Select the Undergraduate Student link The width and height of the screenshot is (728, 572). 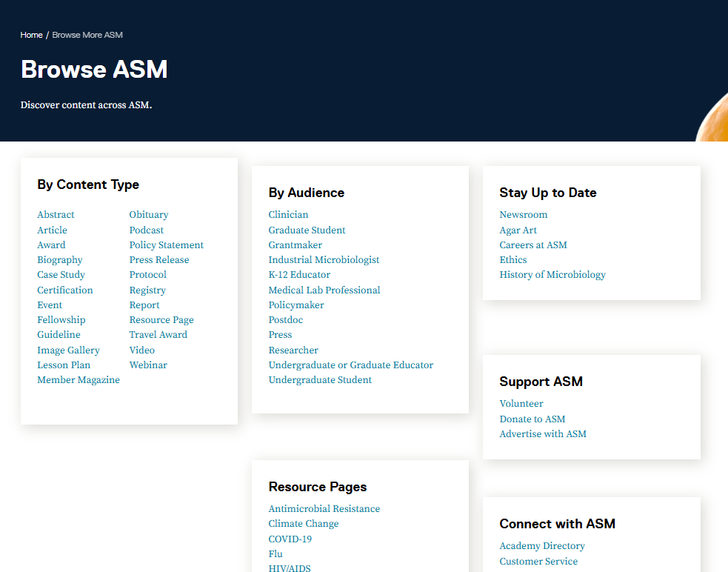320,379
